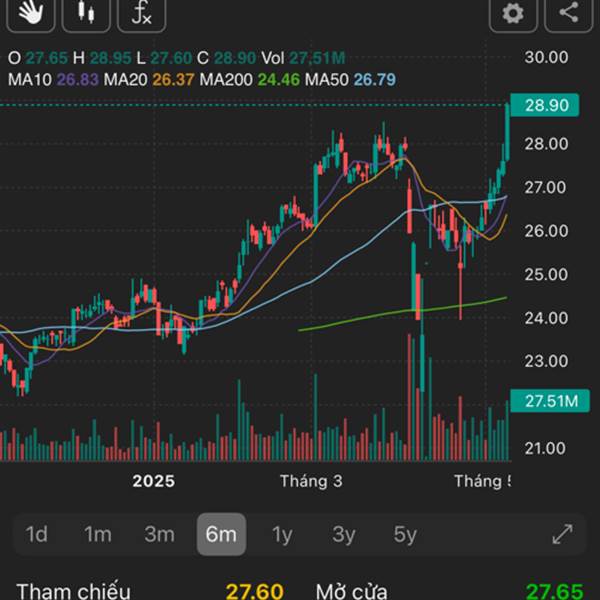This screenshot has width=600, height=600.
Task: Expand chart to fullscreen with arrows icon
Action: tap(562, 534)
